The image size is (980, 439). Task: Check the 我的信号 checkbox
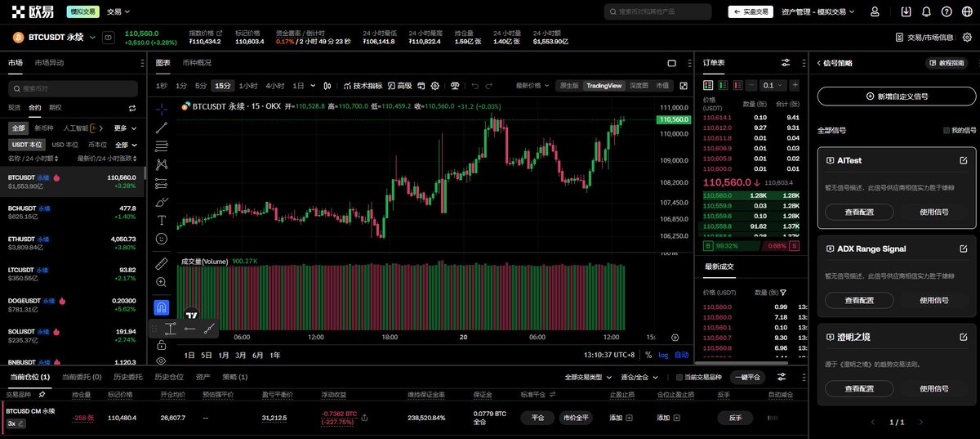pos(947,130)
